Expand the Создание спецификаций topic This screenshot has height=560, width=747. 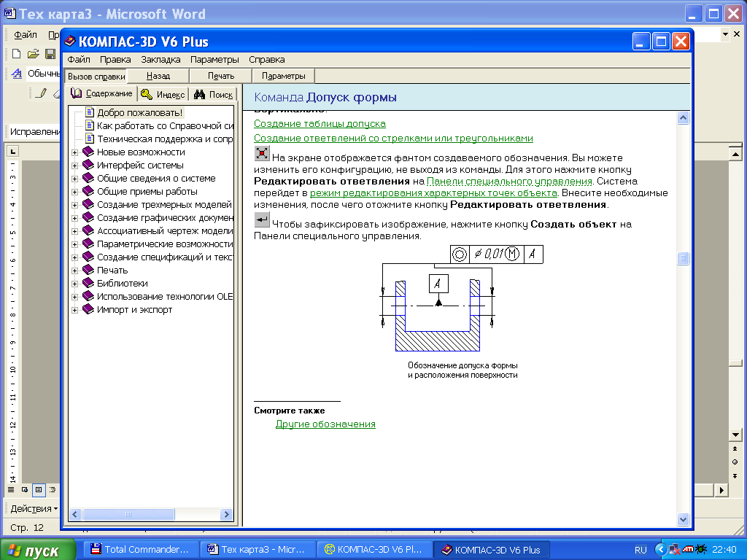[x=75, y=257]
